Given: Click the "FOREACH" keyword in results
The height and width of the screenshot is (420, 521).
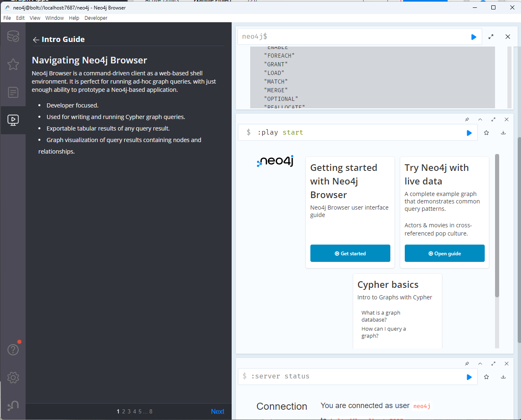Looking at the screenshot, I should (279, 56).
